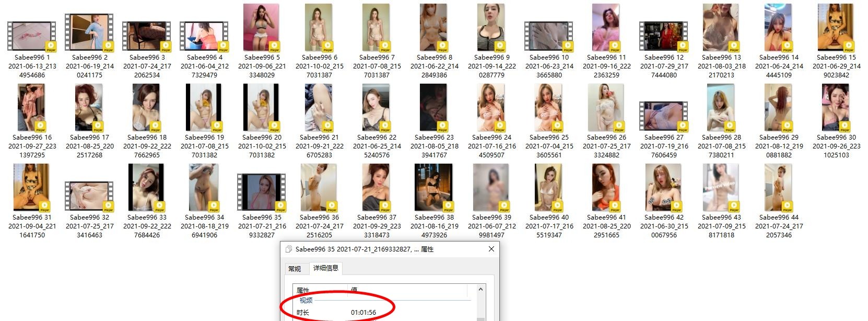The width and height of the screenshot is (868, 321).
Task: Click the scroll-up arrow in the details list
Action: 481,289
